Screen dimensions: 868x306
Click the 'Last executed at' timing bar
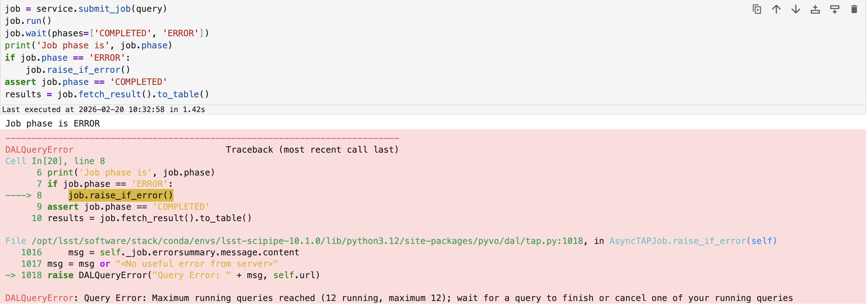[103, 110]
